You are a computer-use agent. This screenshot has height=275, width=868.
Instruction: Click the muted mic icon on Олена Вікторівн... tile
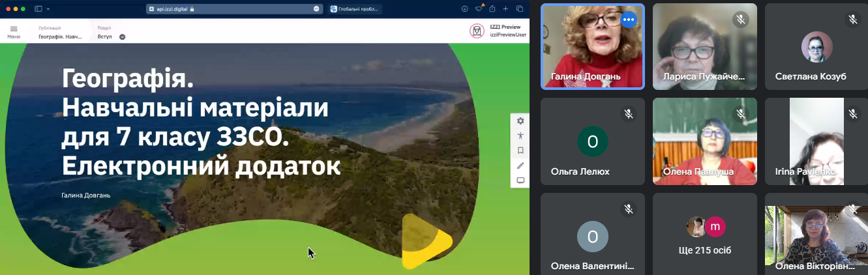pyautogui.click(x=853, y=209)
